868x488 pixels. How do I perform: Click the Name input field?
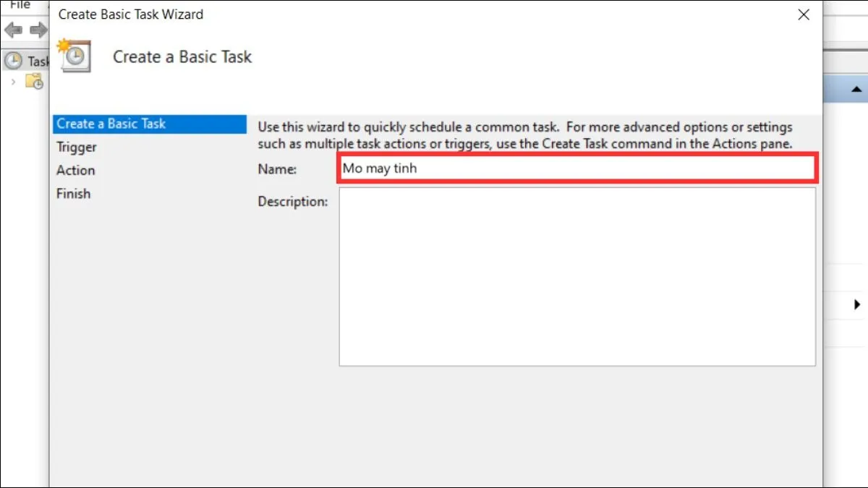[x=575, y=168]
